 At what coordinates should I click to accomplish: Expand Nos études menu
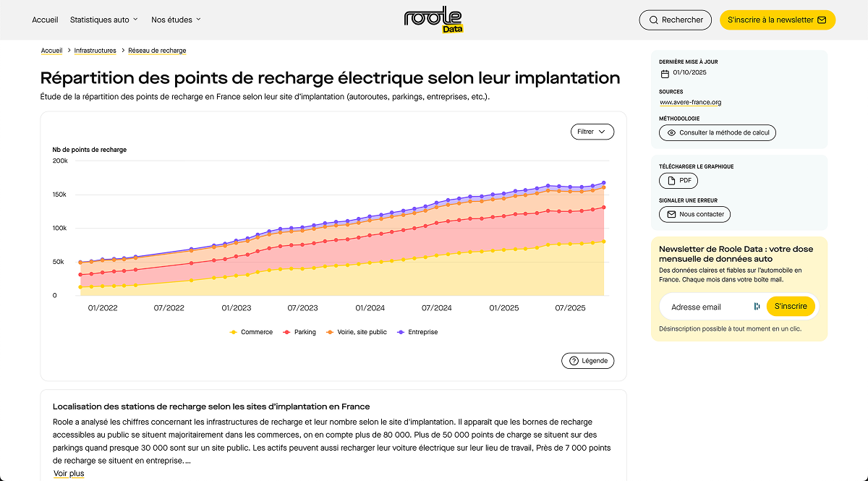click(176, 20)
